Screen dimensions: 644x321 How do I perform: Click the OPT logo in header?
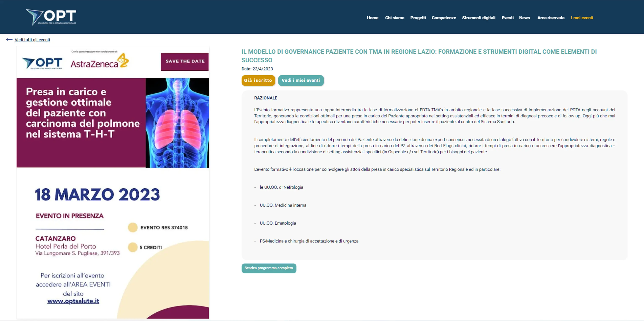pyautogui.click(x=51, y=17)
